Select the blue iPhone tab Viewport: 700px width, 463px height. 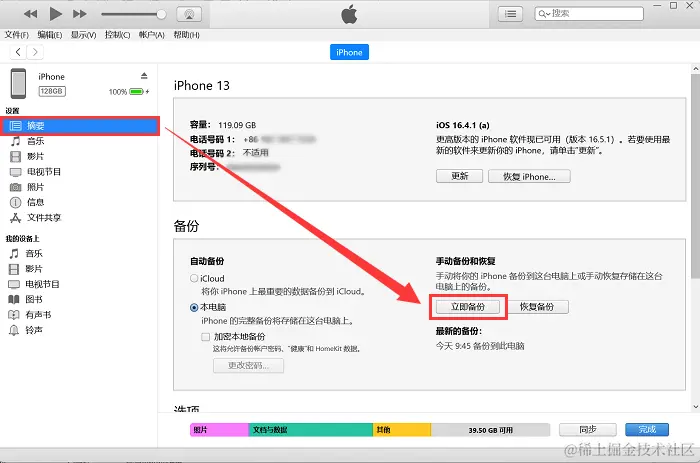point(349,52)
